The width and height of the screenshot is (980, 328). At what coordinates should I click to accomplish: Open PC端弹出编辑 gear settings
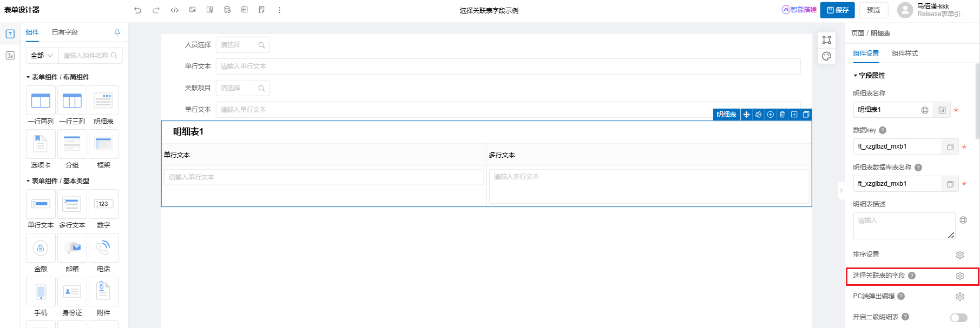pyautogui.click(x=960, y=297)
